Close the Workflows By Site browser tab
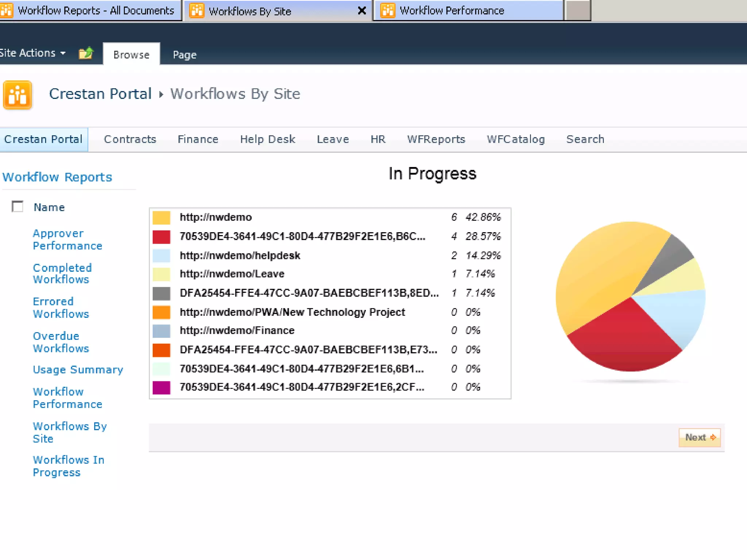 click(x=362, y=11)
